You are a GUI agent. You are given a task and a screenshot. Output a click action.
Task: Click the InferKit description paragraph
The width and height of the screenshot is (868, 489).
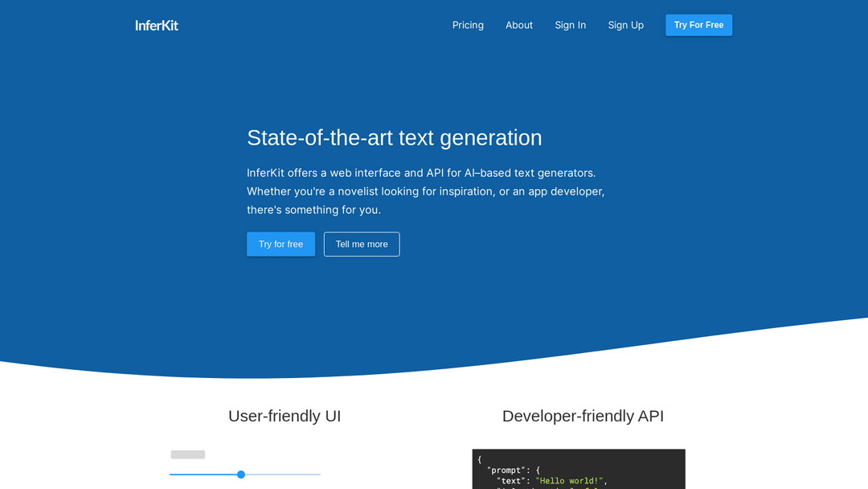[x=426, y=191]
